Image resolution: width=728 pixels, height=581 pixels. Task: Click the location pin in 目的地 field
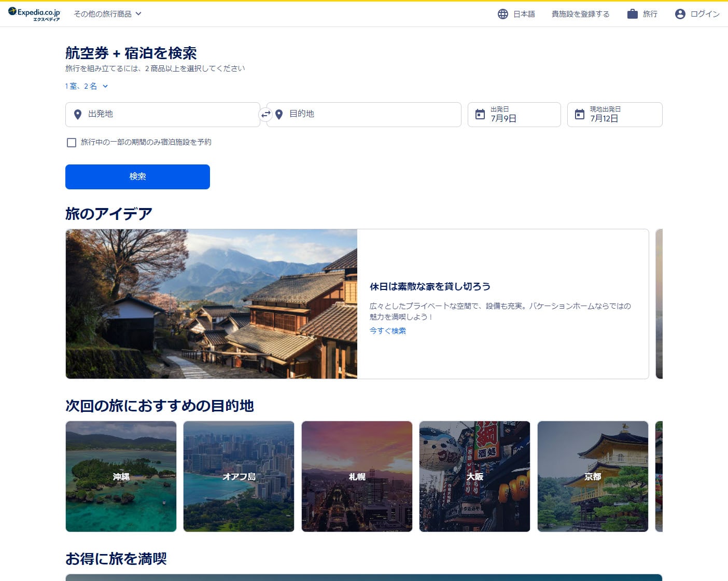coord(279,115)
